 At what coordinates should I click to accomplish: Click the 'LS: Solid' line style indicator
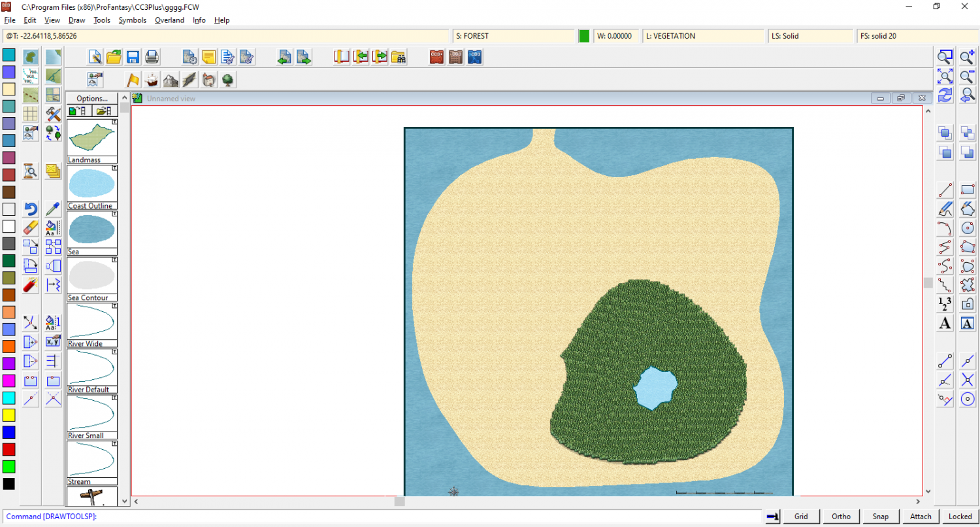pyautogui.click(x=811, y=36)
